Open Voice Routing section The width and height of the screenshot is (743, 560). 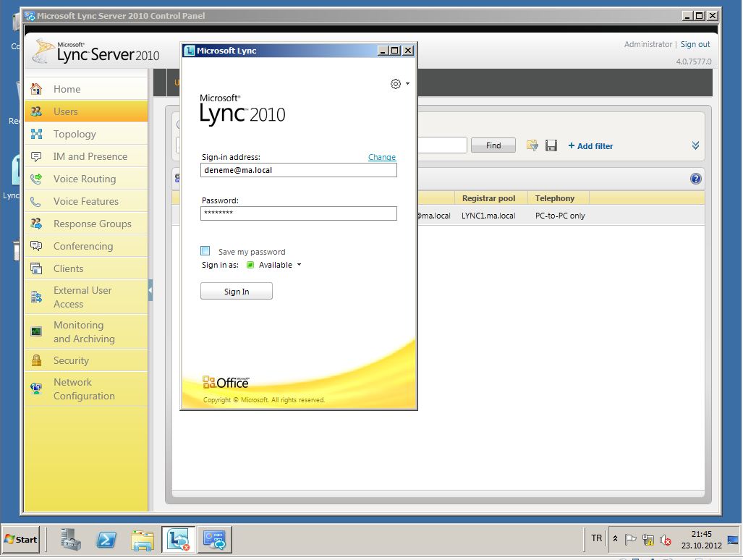[x=86, y=179]
